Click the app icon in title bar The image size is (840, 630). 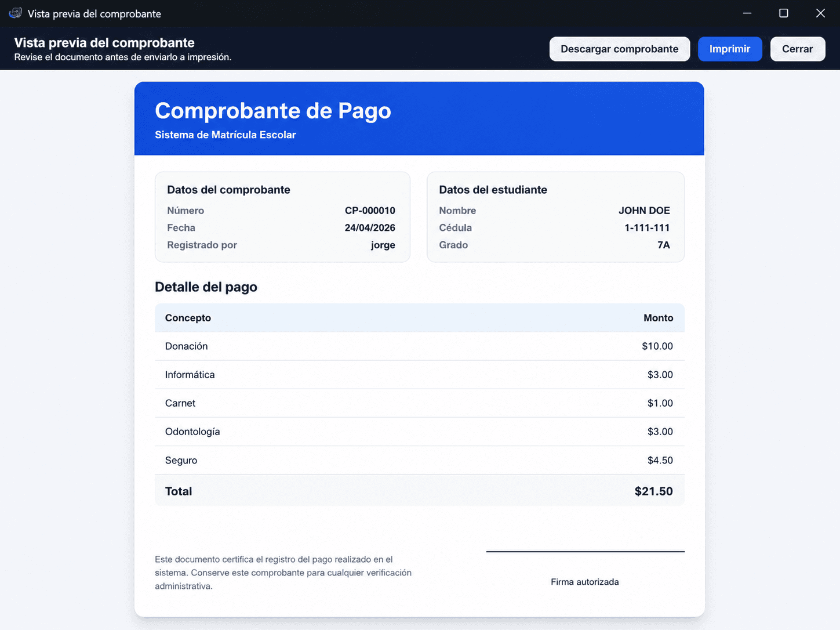point(15,13)
